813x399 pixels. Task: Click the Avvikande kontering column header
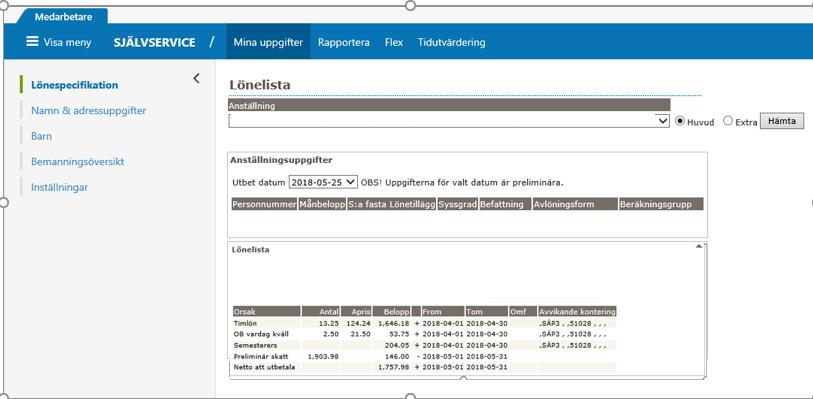tap(577, 311)
